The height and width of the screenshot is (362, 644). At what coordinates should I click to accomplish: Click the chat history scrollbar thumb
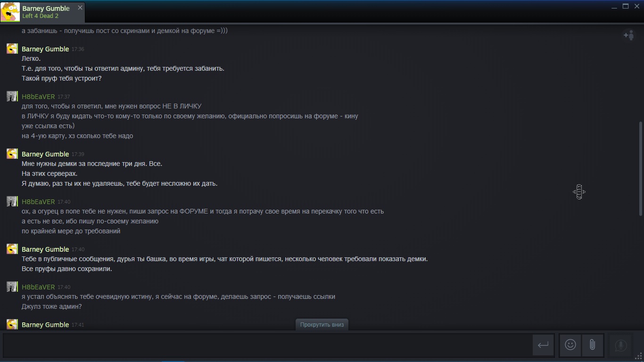coord(640,168)
